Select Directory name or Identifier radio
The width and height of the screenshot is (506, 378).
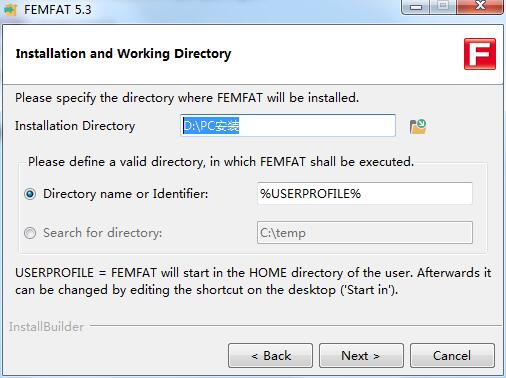(30, 194)
